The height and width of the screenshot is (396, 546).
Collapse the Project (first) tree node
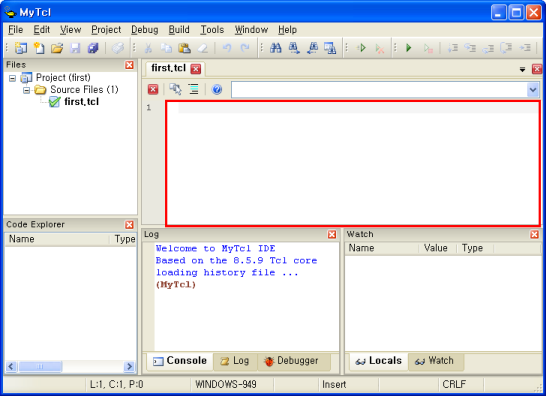click(13, 78)
